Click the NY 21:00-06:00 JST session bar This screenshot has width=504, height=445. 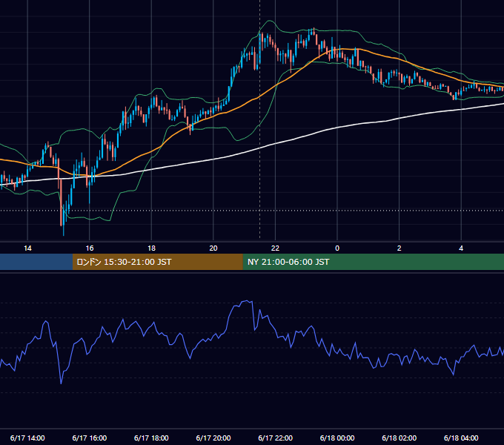coord(373,262)
